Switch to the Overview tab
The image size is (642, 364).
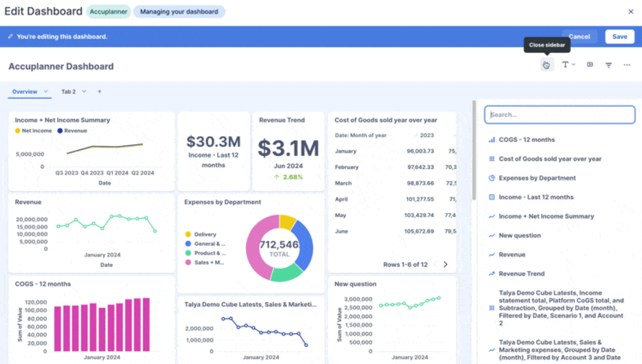pyautogui.click(x=25, y=91)
